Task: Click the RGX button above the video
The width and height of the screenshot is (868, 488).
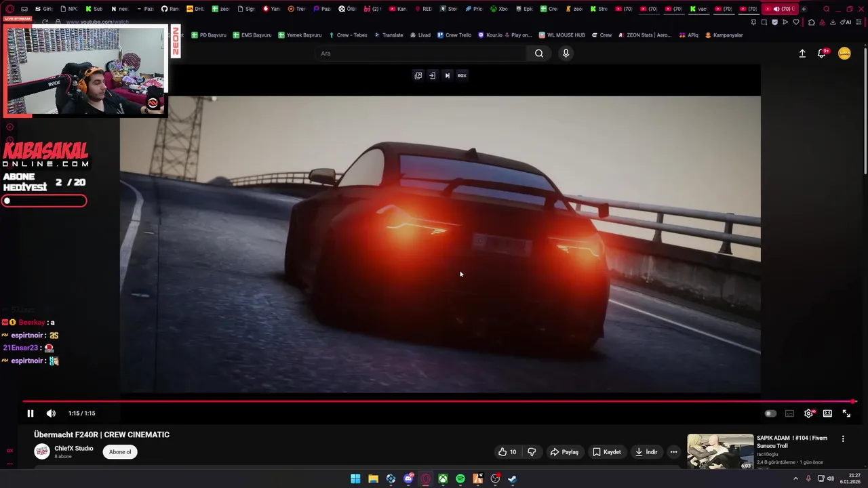Action: point(462,75)
